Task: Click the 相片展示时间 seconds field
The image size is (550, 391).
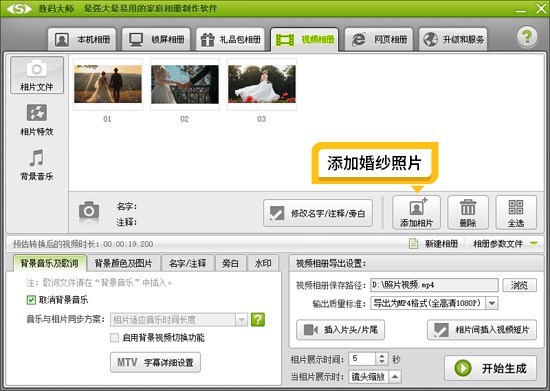Action: coord(362,359)
